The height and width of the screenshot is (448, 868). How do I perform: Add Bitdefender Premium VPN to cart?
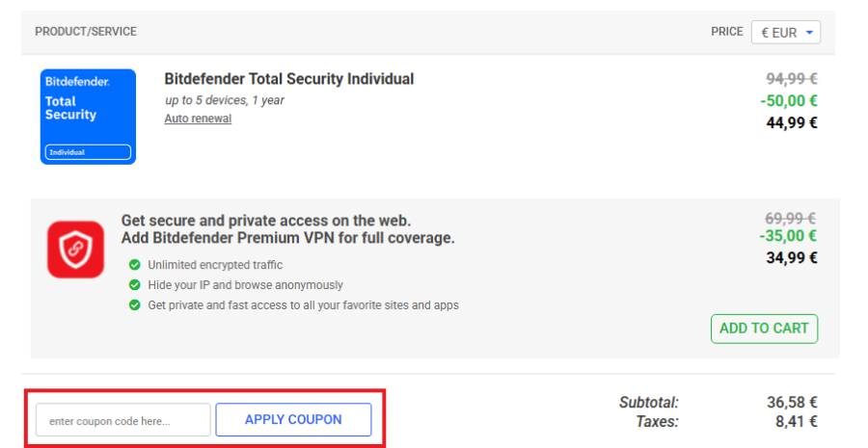coord(764,329)
